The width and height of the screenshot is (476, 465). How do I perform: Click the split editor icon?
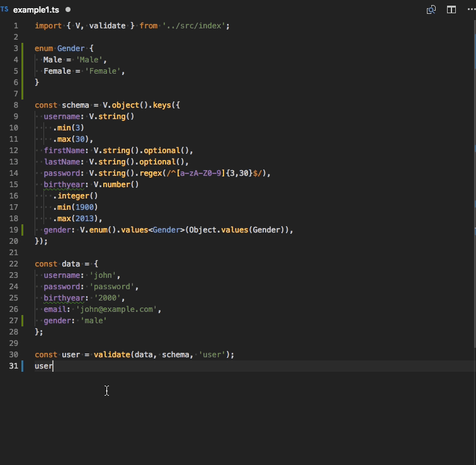[451, 9]
